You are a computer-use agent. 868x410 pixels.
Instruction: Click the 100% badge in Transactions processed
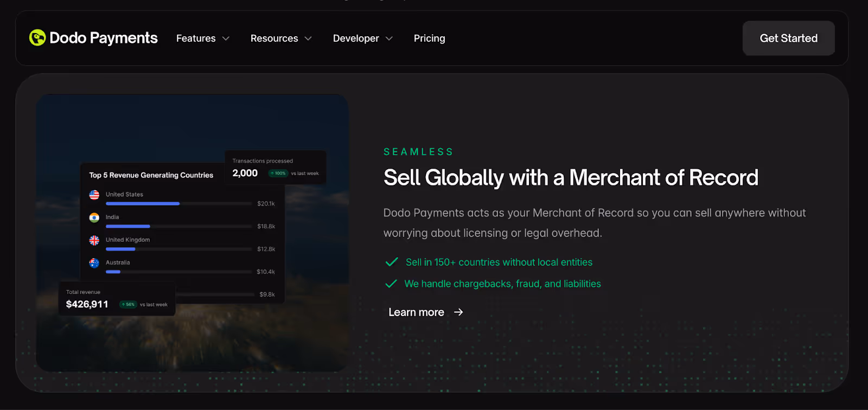tap(278, 174)
